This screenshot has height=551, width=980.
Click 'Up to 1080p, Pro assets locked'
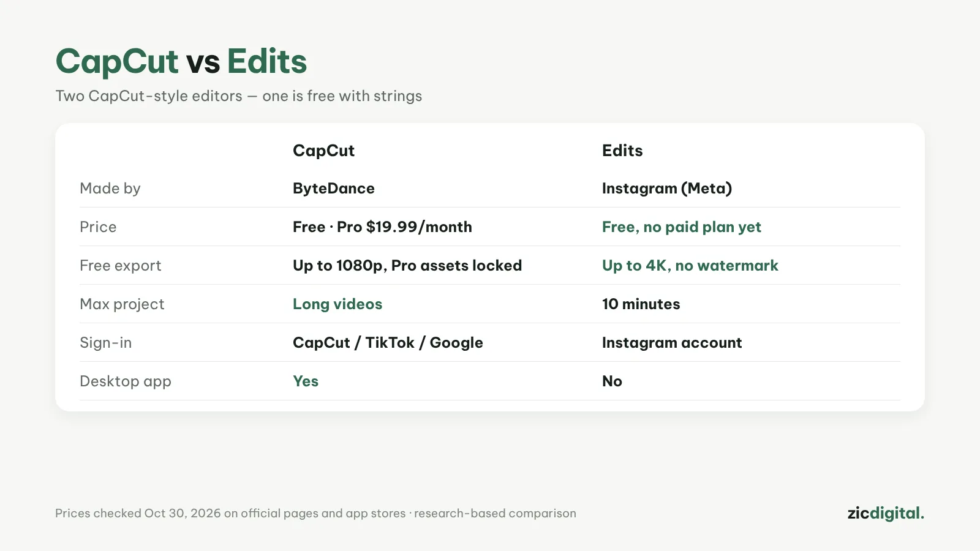click(407, 266)
